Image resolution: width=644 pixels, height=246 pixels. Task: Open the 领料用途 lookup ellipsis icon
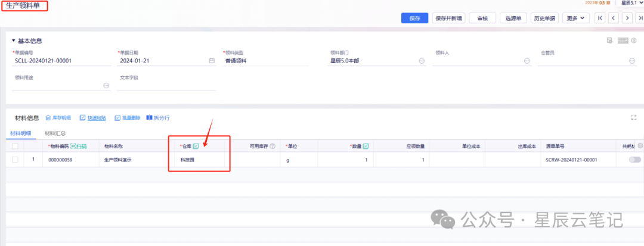106,86
